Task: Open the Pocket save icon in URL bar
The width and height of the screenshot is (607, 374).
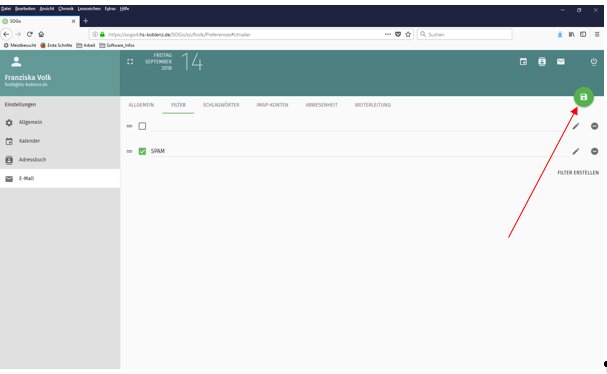Action: point(398,34)
